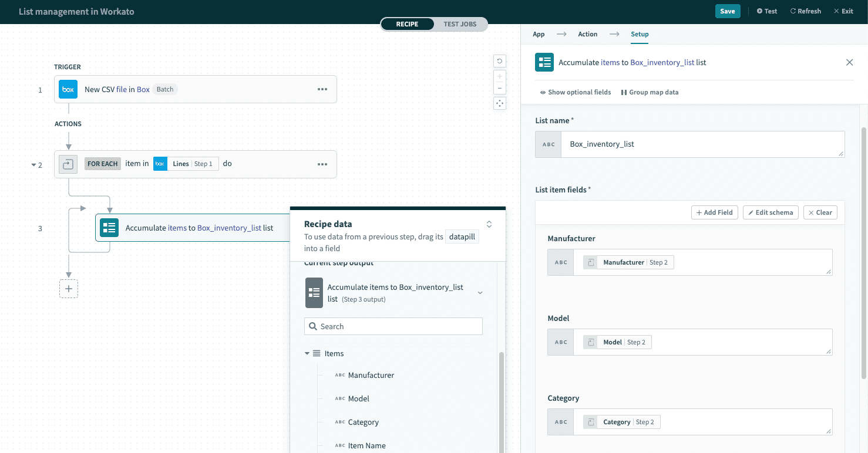
Task: Click the ABC type icon beside List name
Action: (548, 144)
